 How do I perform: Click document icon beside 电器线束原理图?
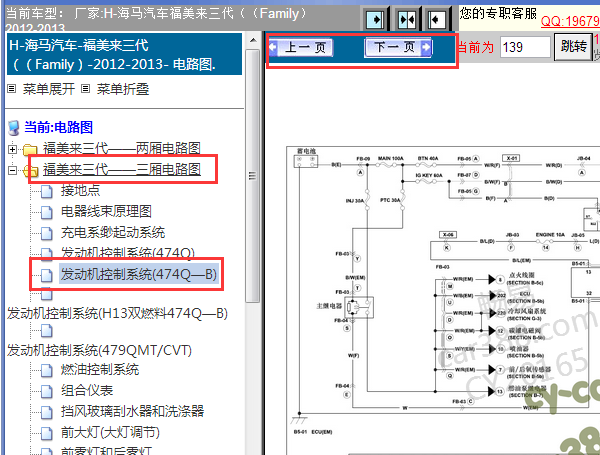47,212
